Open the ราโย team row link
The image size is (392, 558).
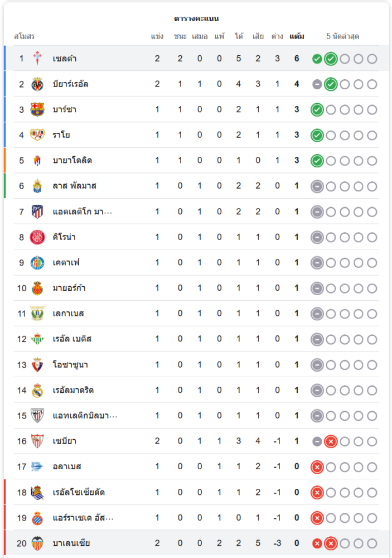(61, 135)
